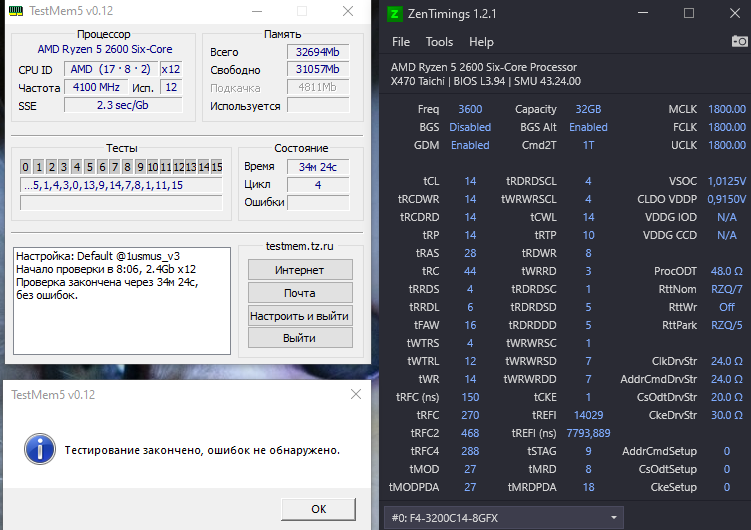Click the tWTRL value 12
The width and height of the screenshot is (751, 530).
(470, 361)
